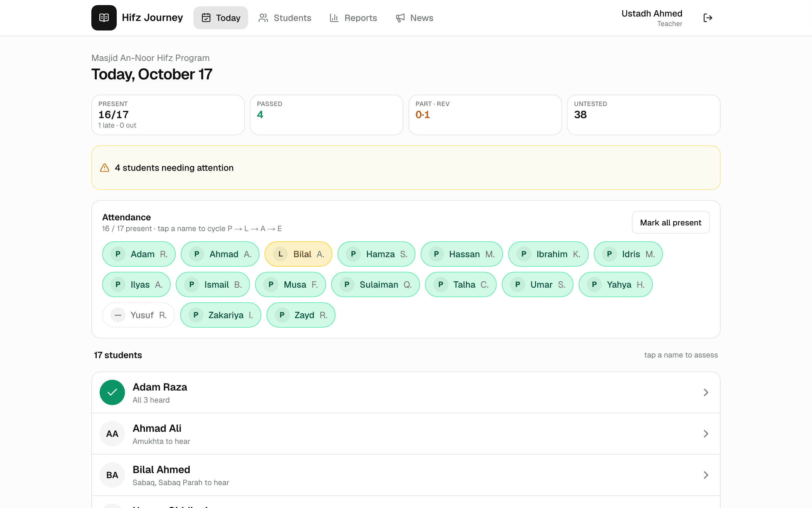
Task: Mark unmarked Yusuf R. attendance chip
Action: click(139, 315)
